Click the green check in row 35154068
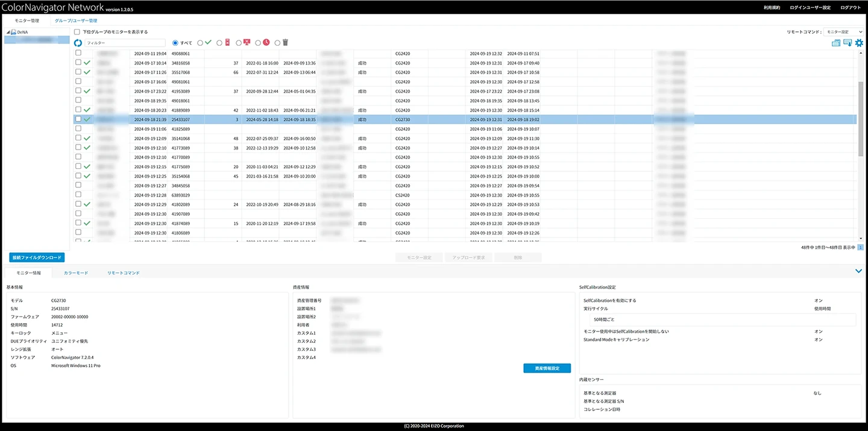Screen dimensions: 868x431 point(87,176)
